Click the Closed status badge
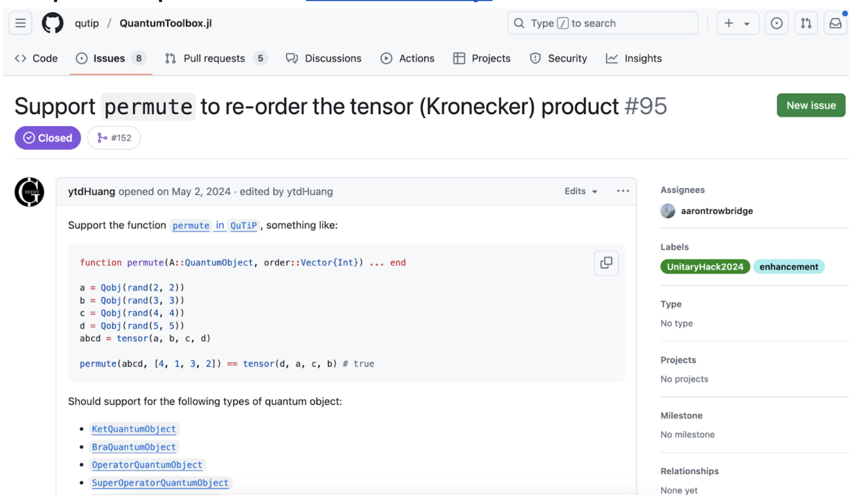The image size is (868, 501). [48, 138]
